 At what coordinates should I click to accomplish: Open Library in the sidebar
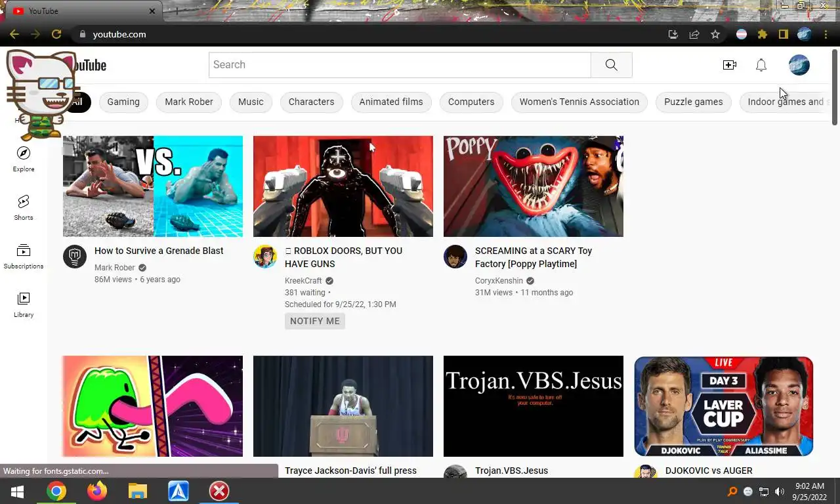point(24,305)
